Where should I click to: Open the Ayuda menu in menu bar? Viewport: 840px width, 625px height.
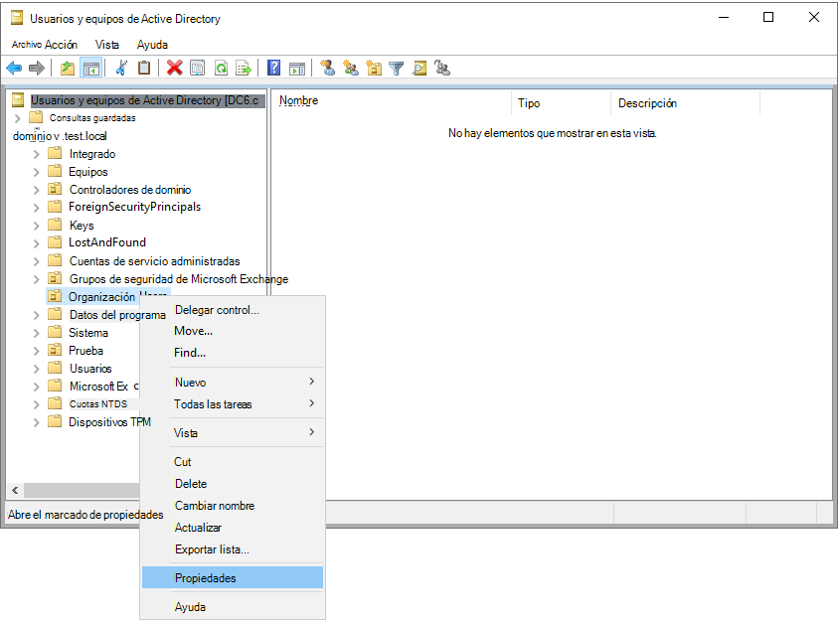(x=152, y=45)
